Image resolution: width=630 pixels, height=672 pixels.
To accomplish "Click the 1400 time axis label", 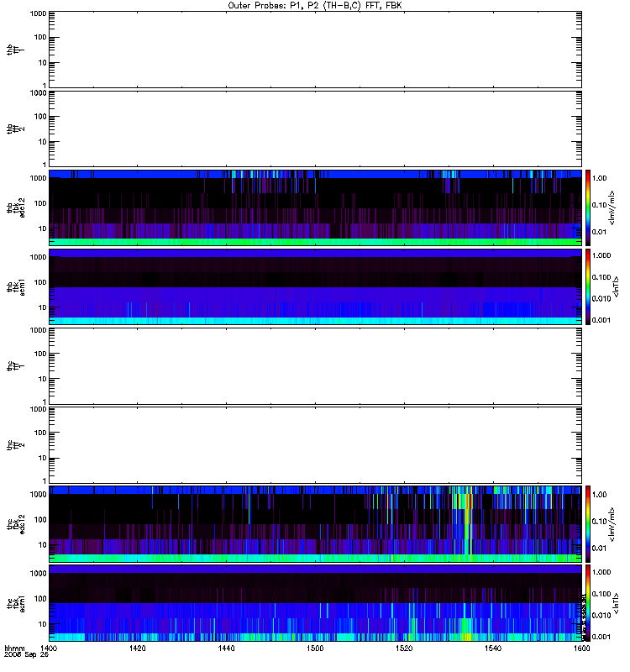I will click(49, 648).
